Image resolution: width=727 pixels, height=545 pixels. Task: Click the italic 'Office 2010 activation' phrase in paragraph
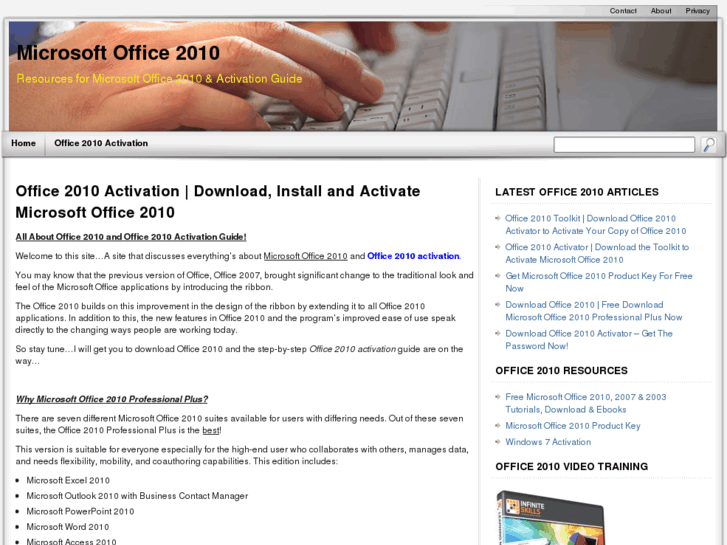[x=352, y=349]
